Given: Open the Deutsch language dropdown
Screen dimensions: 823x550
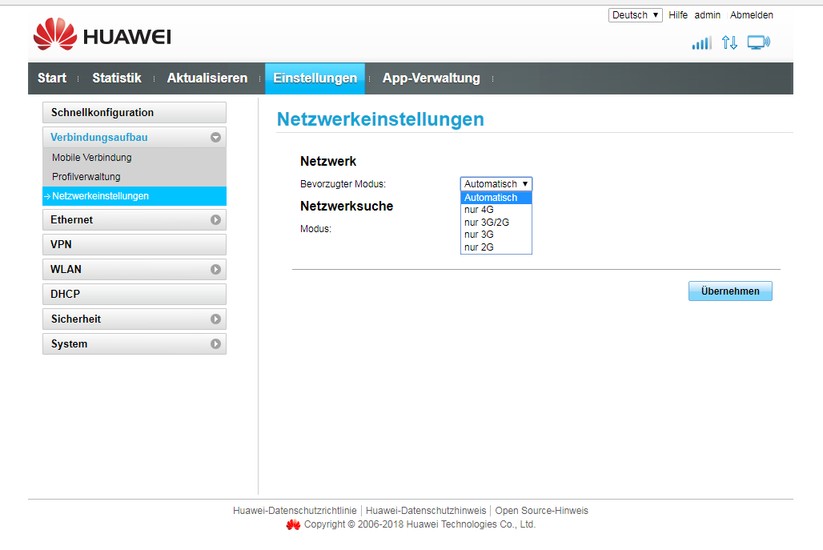Looking at the screenshot, I should [x=635, y=15].
